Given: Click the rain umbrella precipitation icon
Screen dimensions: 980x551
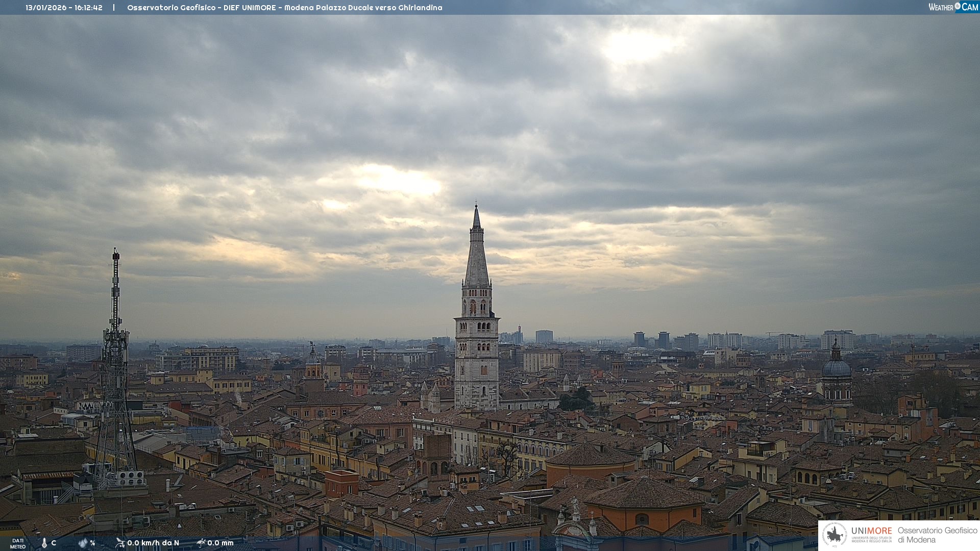Looking at the screenshot, I should pyautogui.click(x=201, y=543).
